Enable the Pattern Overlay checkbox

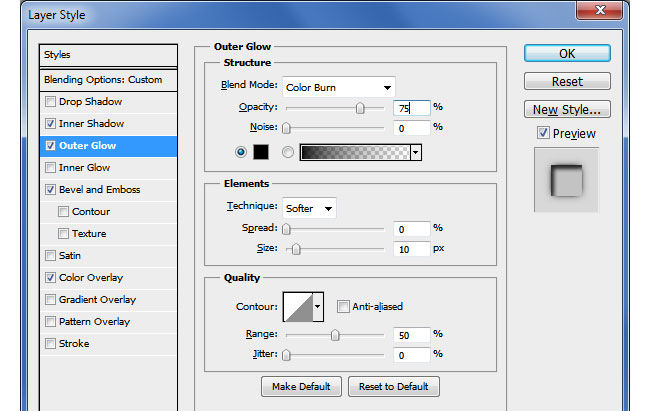pos(50,321)
